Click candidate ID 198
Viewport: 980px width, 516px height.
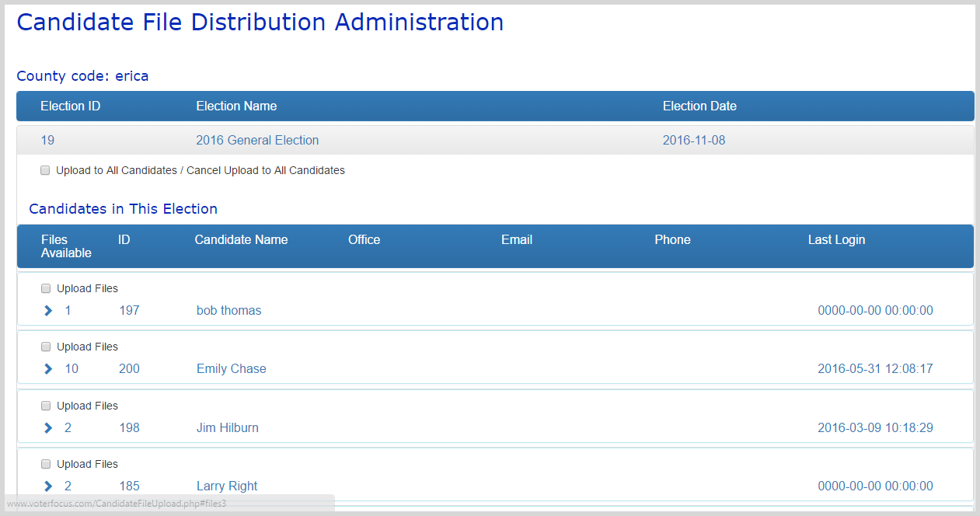pyautogui.click(x=129, y=428)
